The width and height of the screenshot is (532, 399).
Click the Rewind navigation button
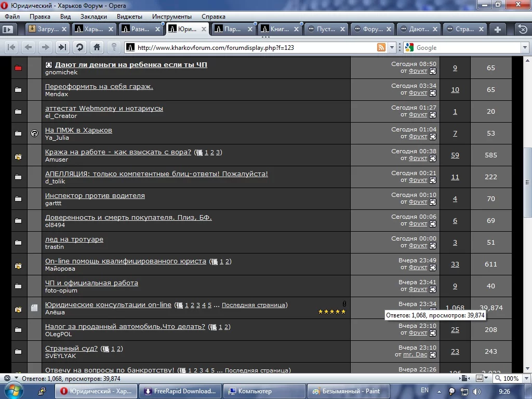coord(11,47)
